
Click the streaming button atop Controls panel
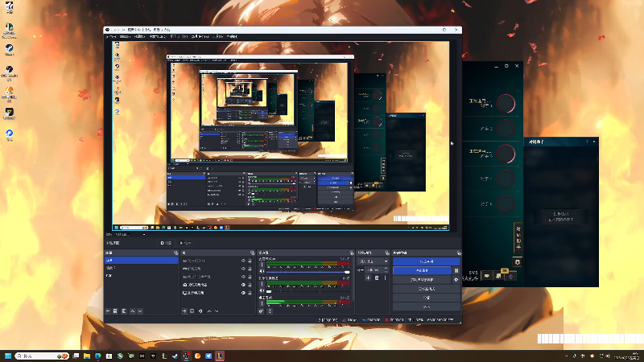(x=427, y=261)
